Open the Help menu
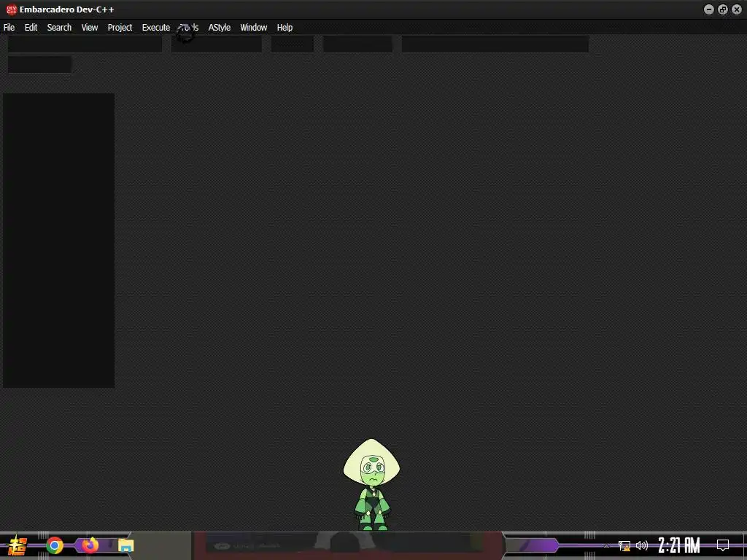This screenshot has width=747, height=560. [285, 28]
